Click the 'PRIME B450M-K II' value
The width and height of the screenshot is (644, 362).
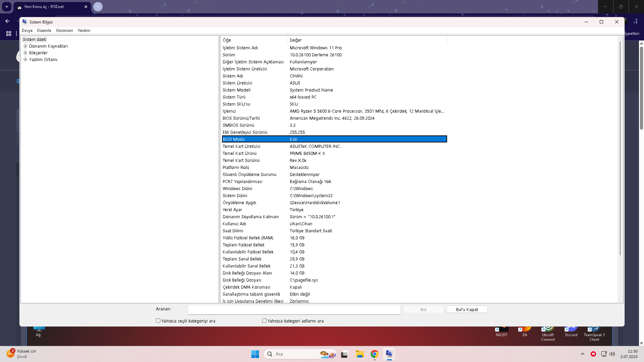tap(307, 154)
